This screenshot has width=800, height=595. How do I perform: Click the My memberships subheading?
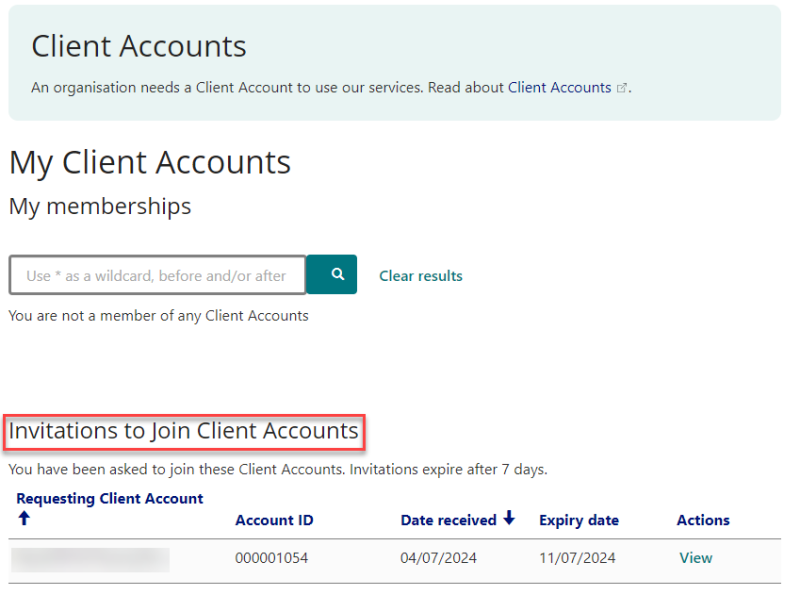(x=99, y=206)
